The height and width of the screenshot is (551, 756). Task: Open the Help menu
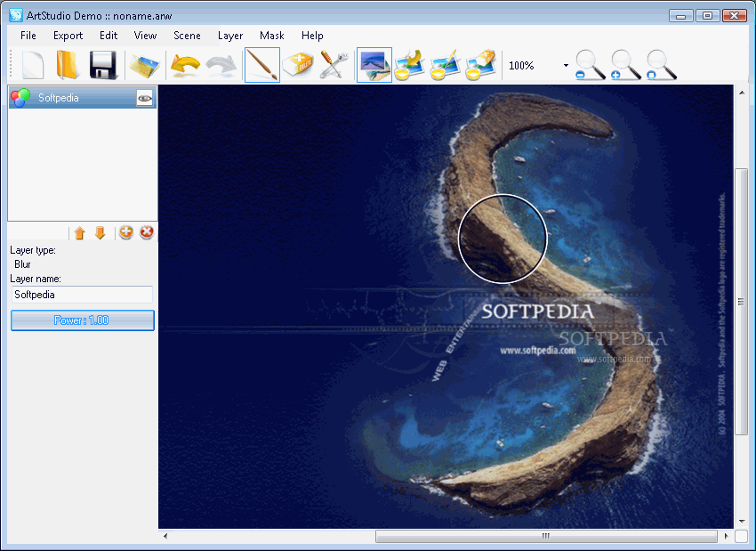point(312,36)
